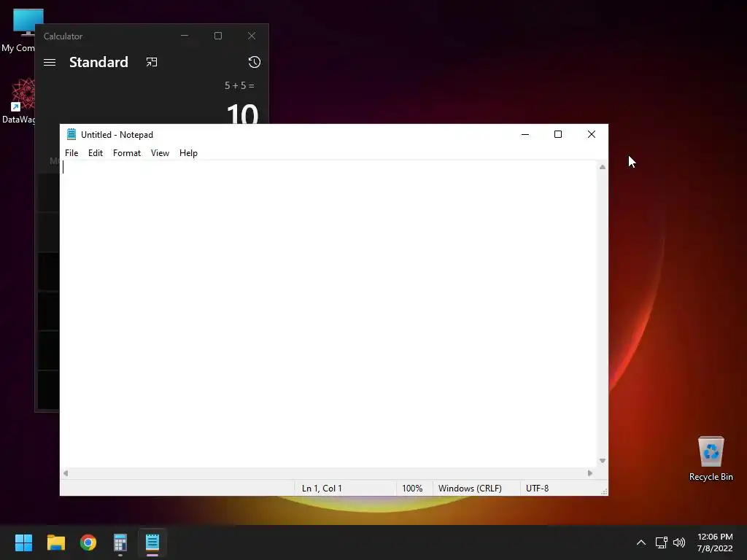
Task: Maximize the Calculator window
Action: (x=217, y=36)
